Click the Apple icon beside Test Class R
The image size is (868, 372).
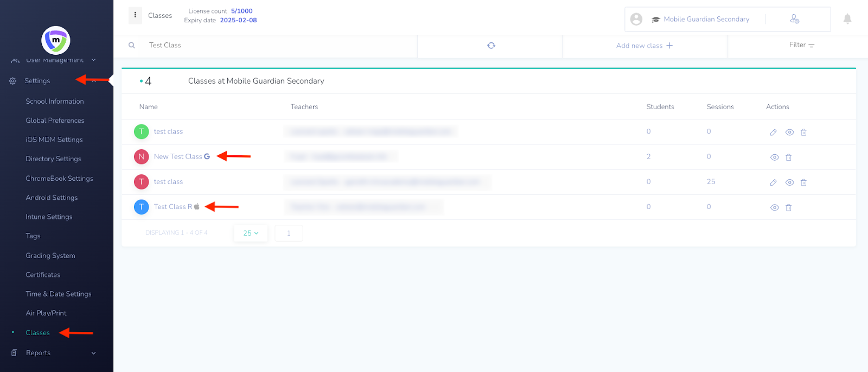click(x=197, y=206)
